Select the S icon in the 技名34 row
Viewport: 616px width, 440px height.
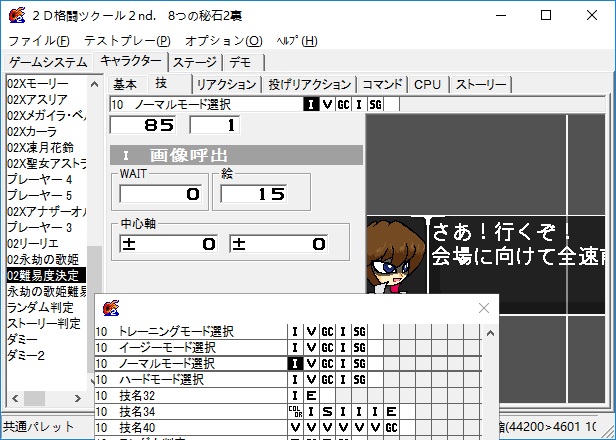[327, 411]
